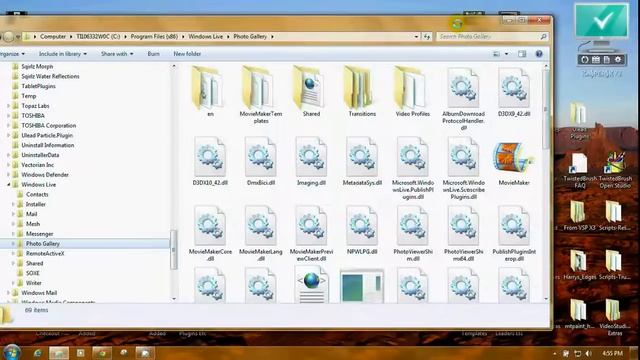Select Contacts folder in the tree

click(x=37, y=195)
